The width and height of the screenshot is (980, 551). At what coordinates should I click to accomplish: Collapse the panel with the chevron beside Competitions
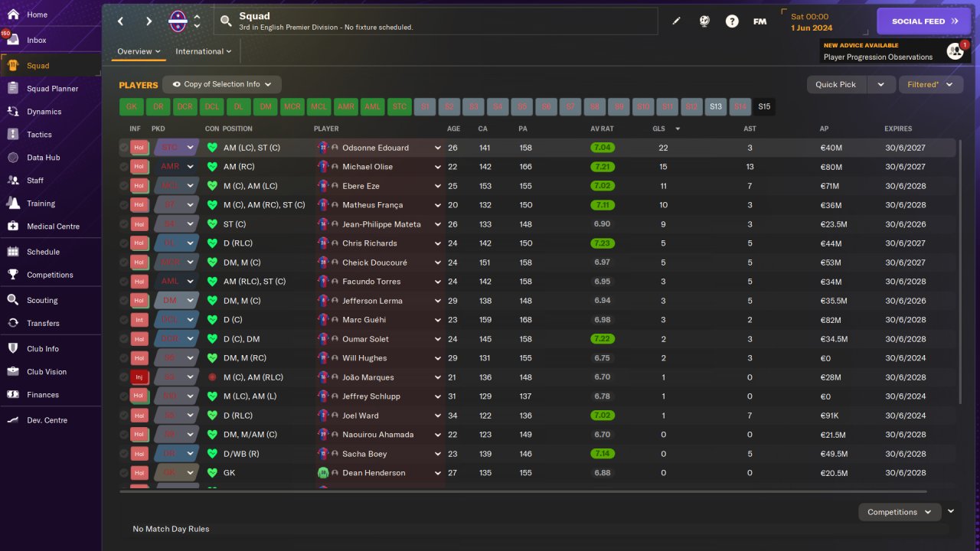(x=951, y=511)
